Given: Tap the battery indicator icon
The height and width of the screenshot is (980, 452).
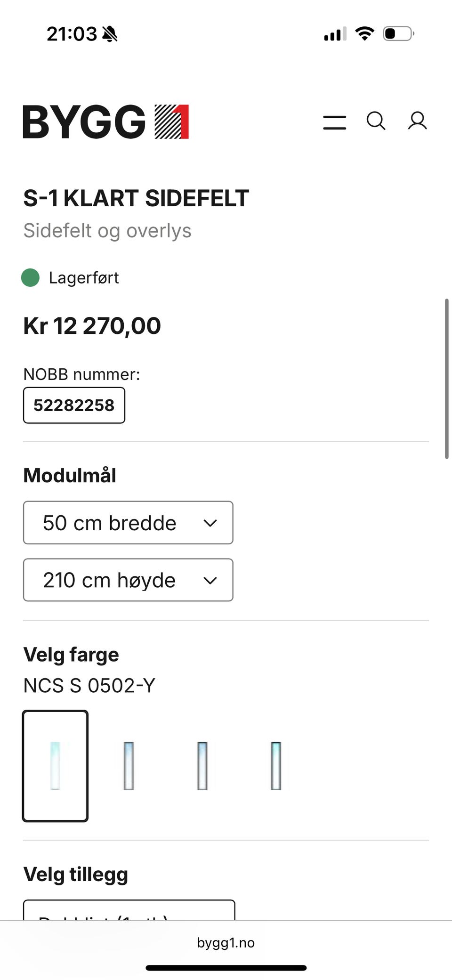Looking at the screenshot, I should pyautogui.click(x=398, y=33).
